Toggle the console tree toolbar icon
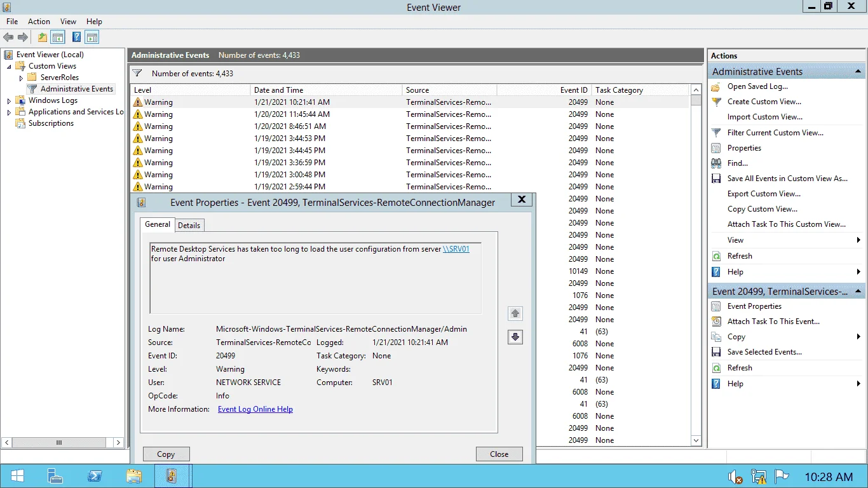The image size is (868, 488). click(x=58, y=37)
